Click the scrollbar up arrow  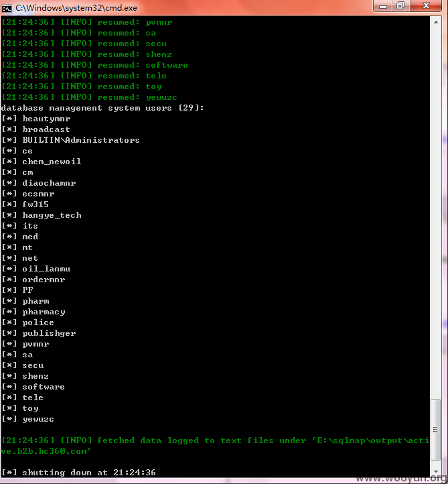pos(436,22)
